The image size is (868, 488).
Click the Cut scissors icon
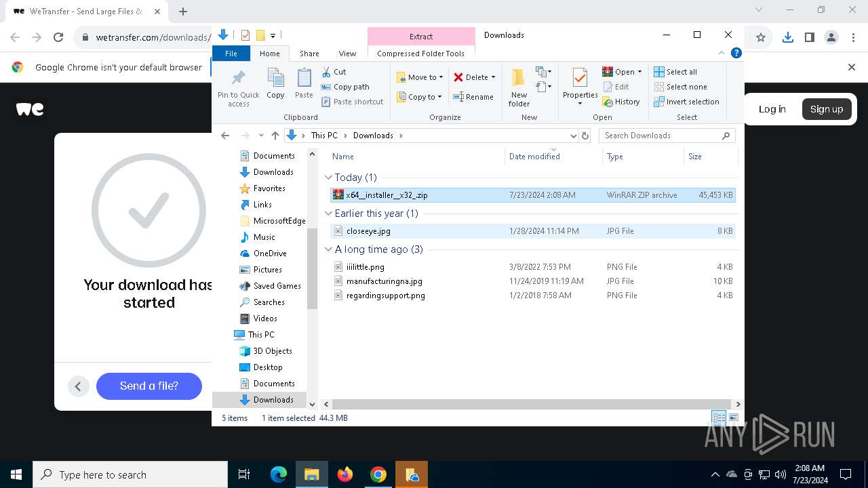click(x=326, y=72)
